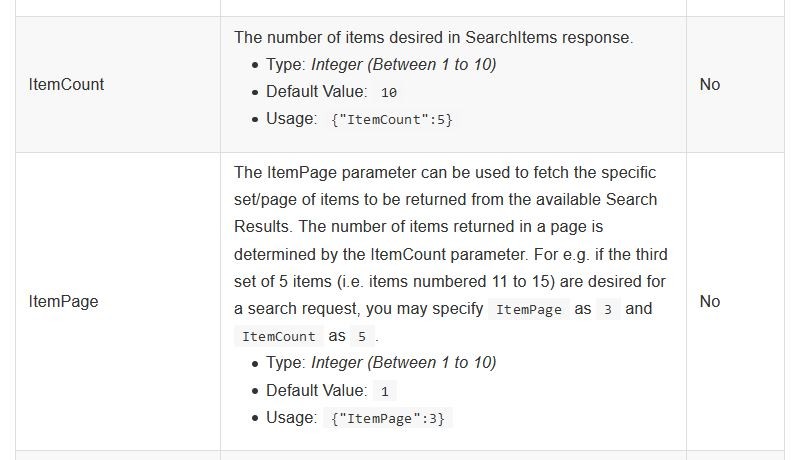Click the Usage label in ItemPage row
Image resolution: width=805 pixels, height=460 pixels.
pos(292,418)
